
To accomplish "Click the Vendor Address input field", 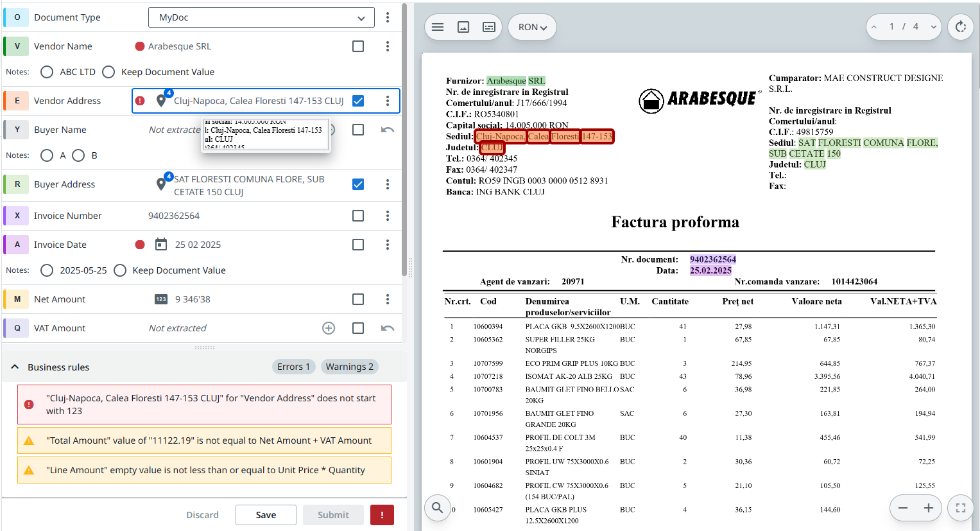I will [x=259, y=101].
